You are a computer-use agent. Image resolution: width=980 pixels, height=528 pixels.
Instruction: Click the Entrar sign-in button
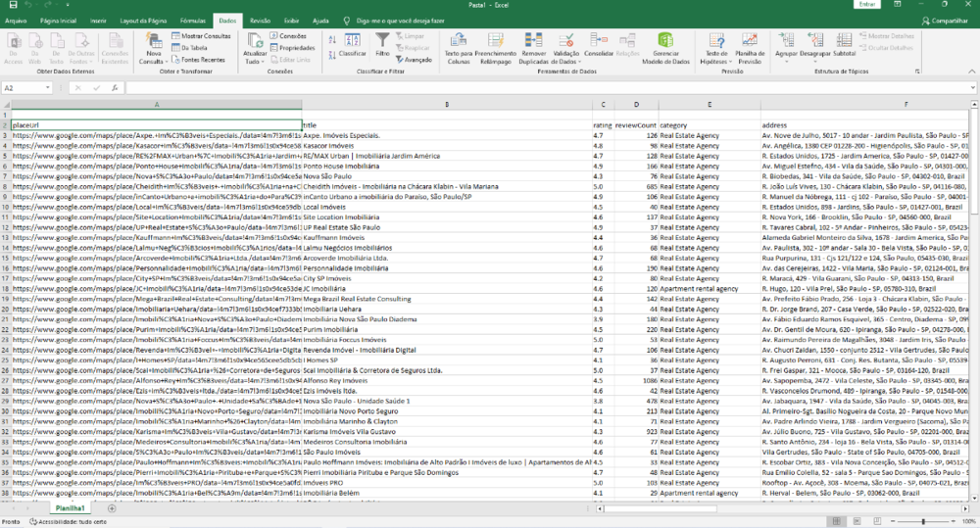pos(867,4)
